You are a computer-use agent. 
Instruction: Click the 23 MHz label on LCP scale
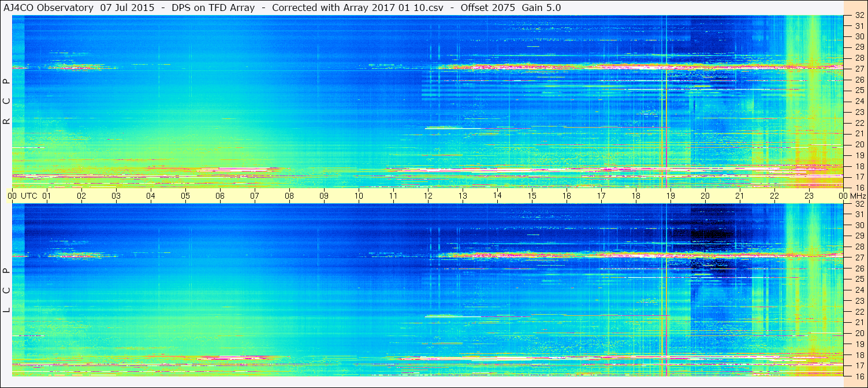859,301
